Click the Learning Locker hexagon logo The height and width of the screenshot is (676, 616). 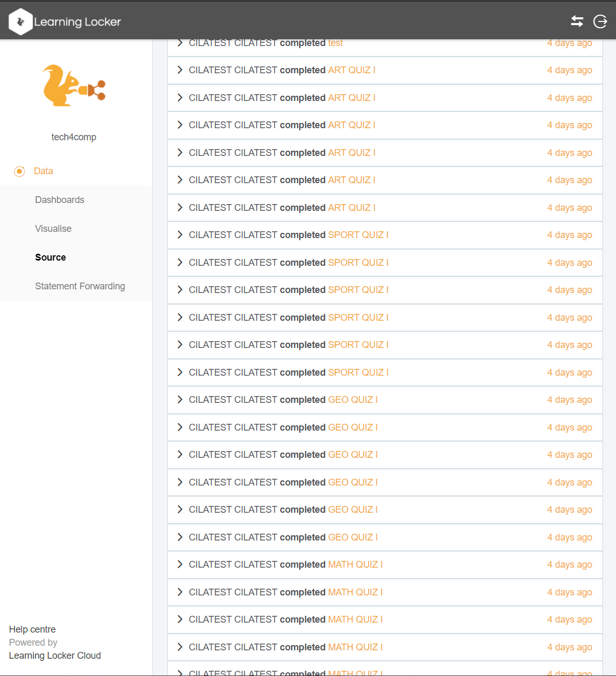21,21
